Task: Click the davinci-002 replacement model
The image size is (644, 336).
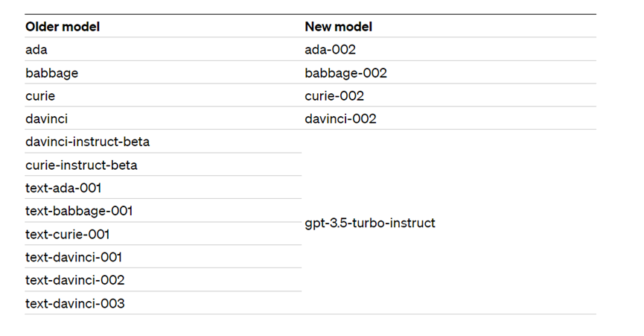Action: 341,119
